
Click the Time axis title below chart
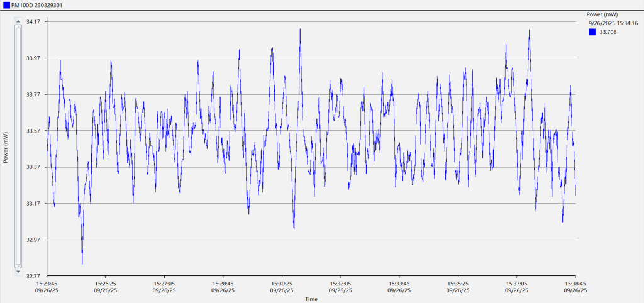coord(311,299)
